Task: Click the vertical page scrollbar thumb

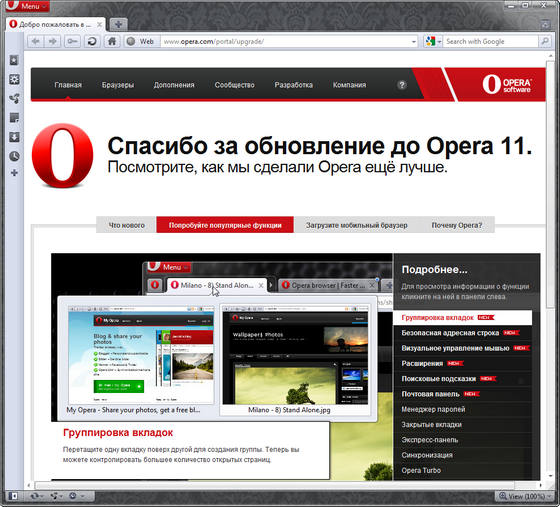Action: (x=550, y=184)
